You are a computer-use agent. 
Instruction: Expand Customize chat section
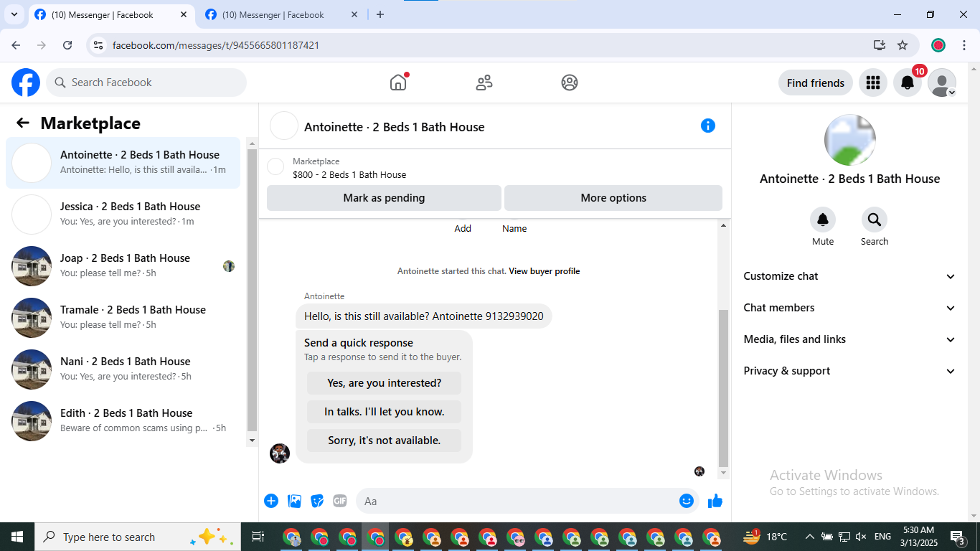(849, 276)
